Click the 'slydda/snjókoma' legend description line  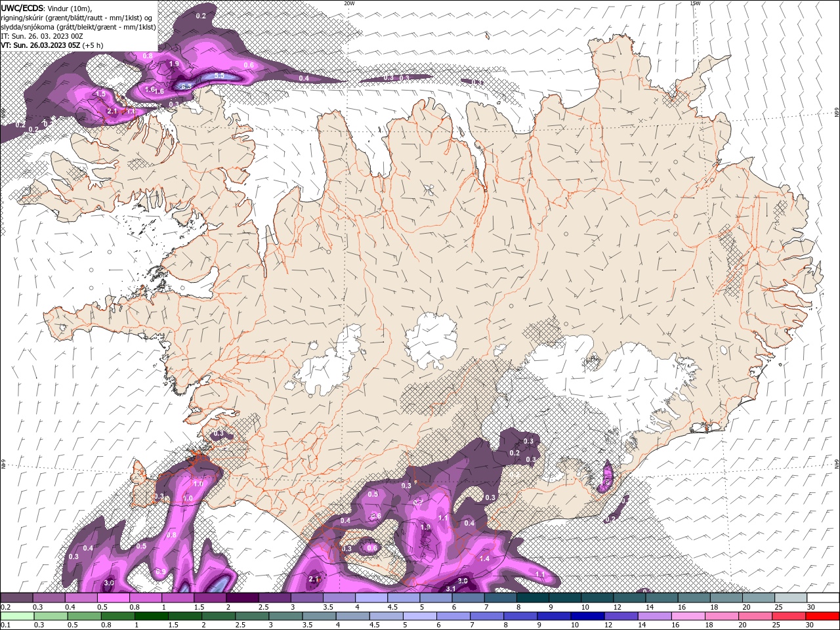pyautogui.click(x=78, y=26)
